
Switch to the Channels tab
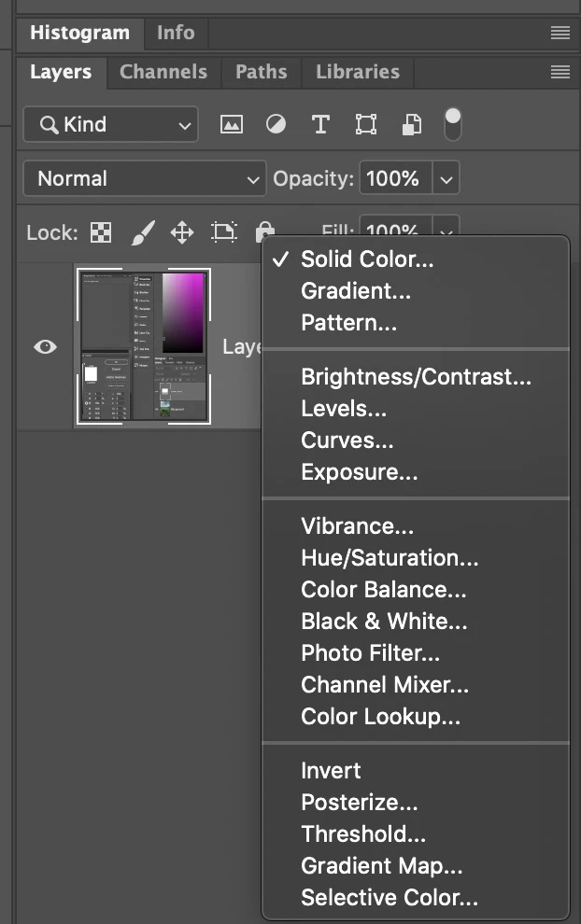163,72
